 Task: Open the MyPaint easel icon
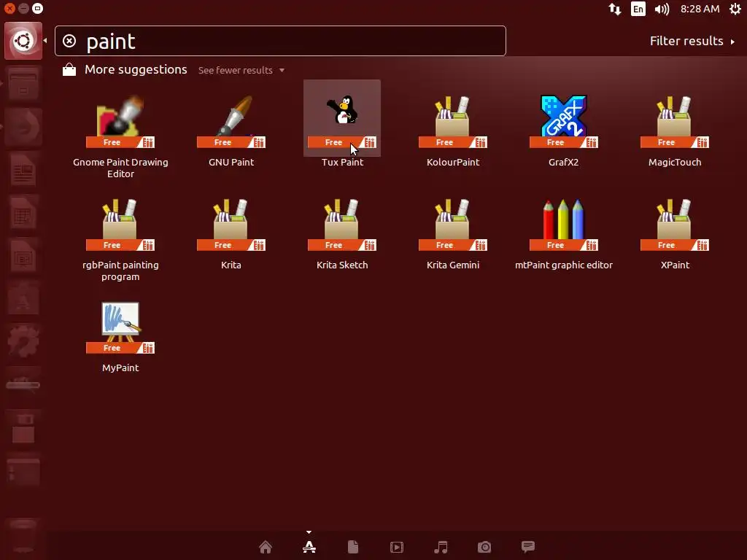pyautogui.click(x=120, y=327)
